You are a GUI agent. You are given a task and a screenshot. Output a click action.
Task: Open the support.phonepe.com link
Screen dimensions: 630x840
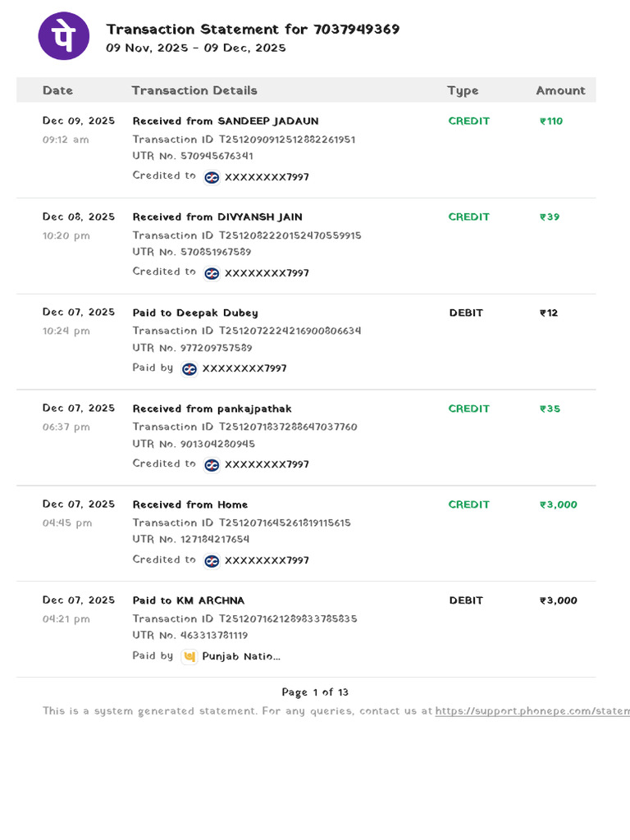point(532,711)
